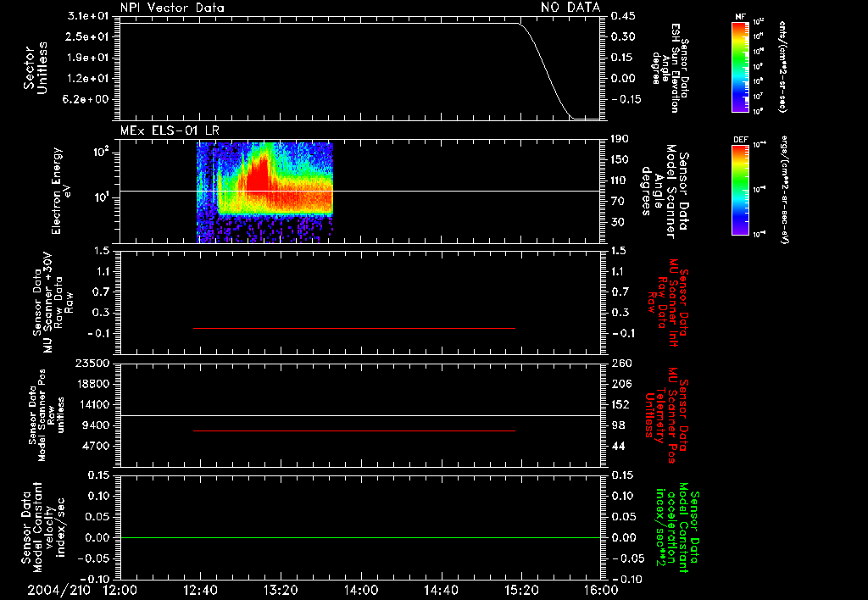
Task: Click the '206' telemetry tick value
Action: coord(621,384)
